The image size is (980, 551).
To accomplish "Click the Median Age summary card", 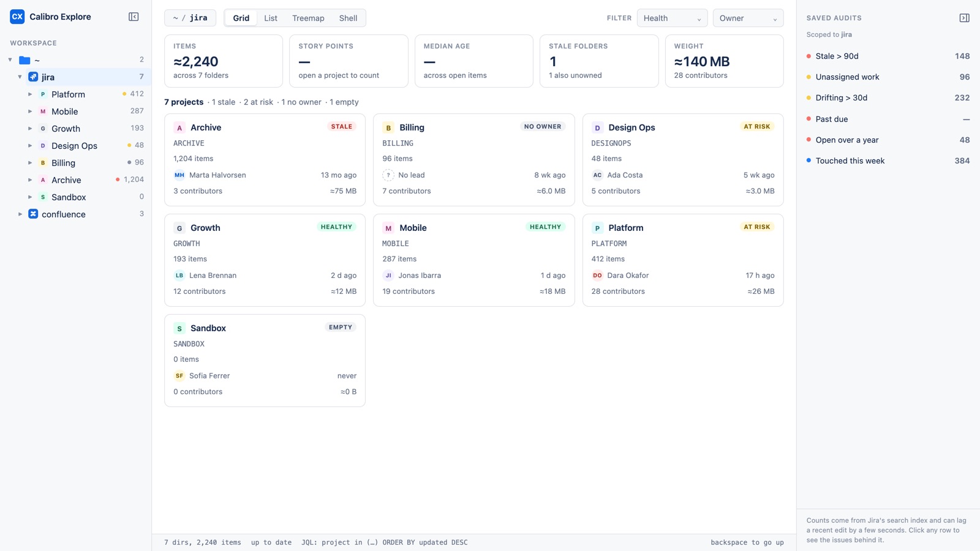I will coord(474,61).
